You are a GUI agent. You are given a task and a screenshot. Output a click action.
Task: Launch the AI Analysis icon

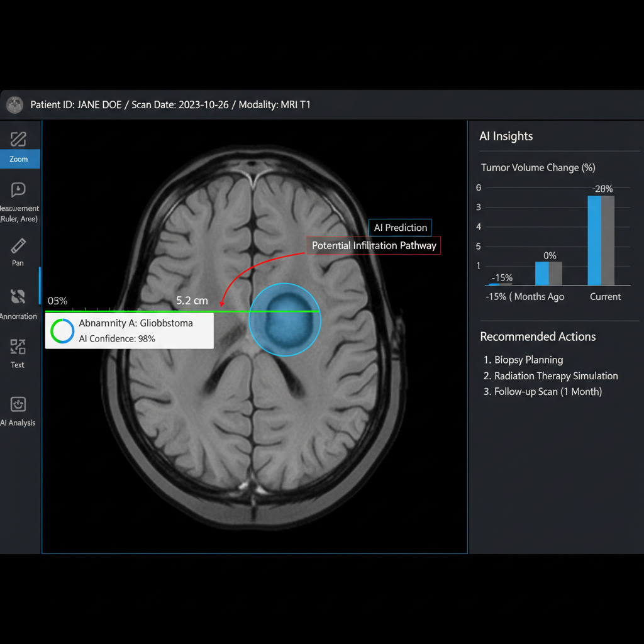[18, 404]
